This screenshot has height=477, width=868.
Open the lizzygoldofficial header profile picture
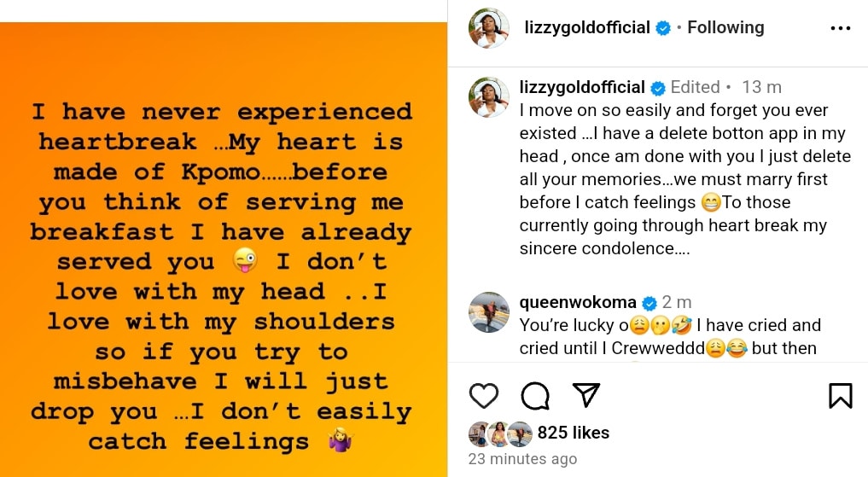489,29
